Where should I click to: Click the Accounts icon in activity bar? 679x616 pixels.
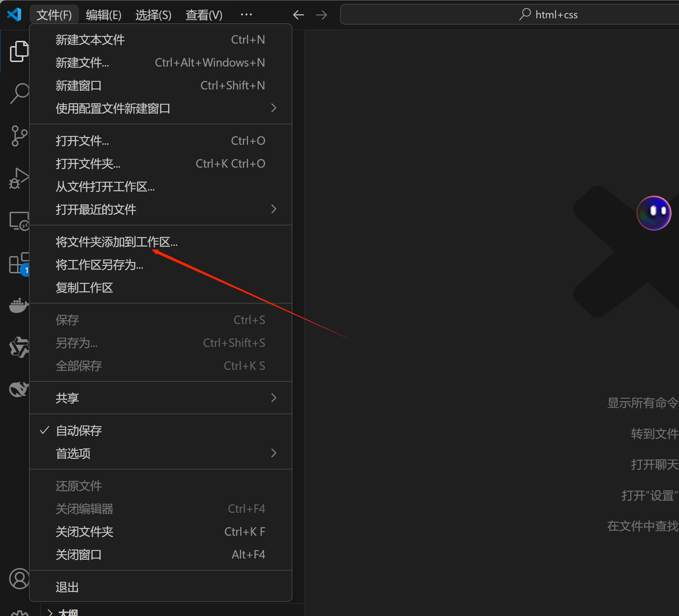[19, 579]
